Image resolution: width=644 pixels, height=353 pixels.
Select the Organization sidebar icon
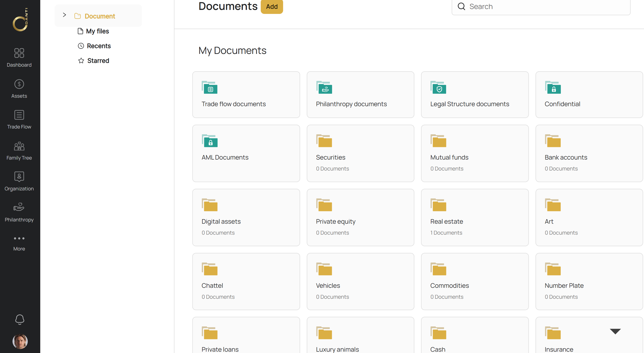click(x=19, y=181)
